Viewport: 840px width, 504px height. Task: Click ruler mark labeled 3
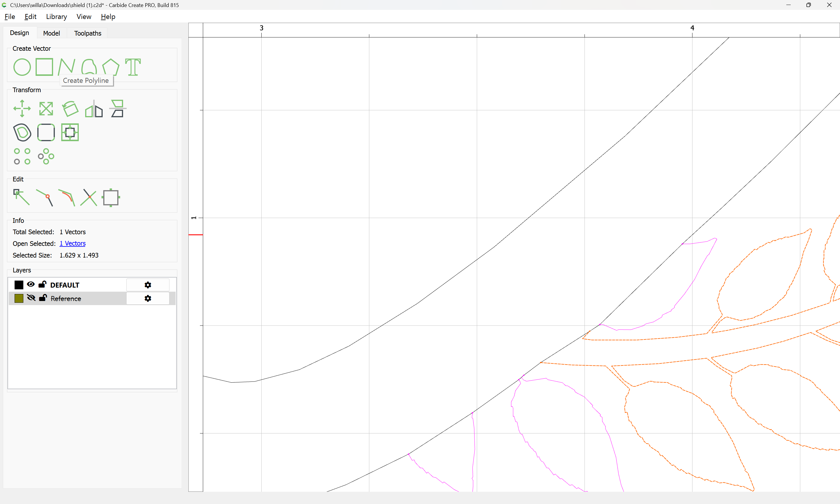pyautogui.click(x=261, y=28)
